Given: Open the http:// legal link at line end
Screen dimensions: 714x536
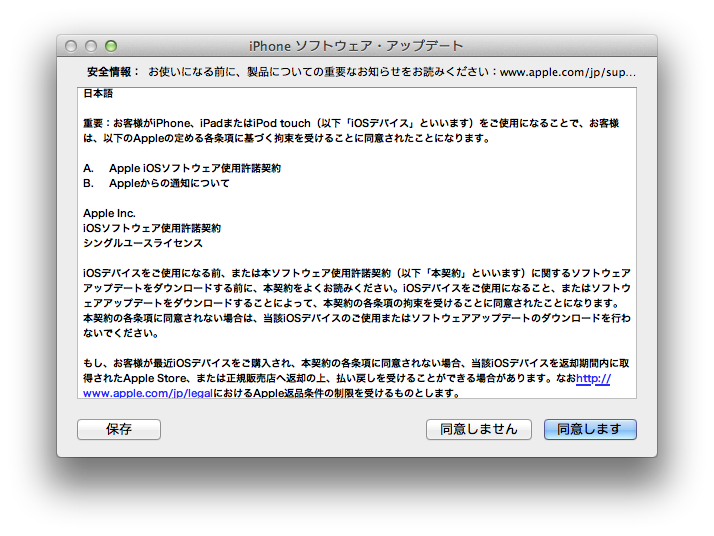Looking at the screenshot, I should [x=593, y=379].
